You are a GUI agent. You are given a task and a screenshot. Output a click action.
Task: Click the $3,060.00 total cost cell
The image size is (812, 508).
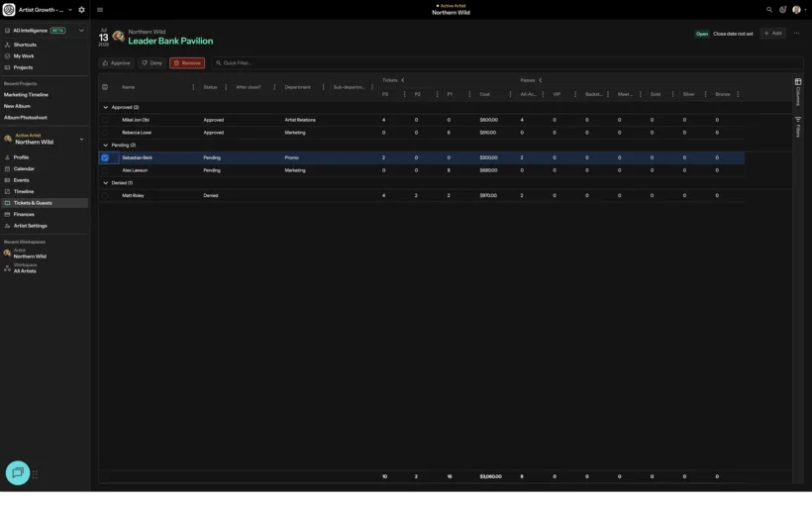pyautogui.click(x=490, y=476)
